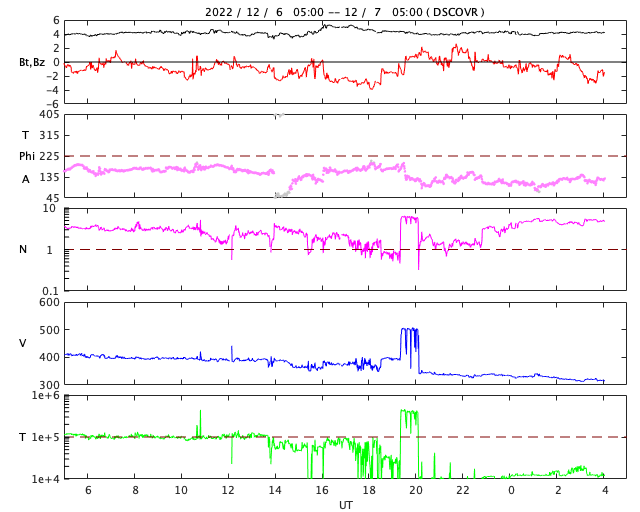Click the '0.1' density tick label
640x512 pixels.
tap(51, 291)
